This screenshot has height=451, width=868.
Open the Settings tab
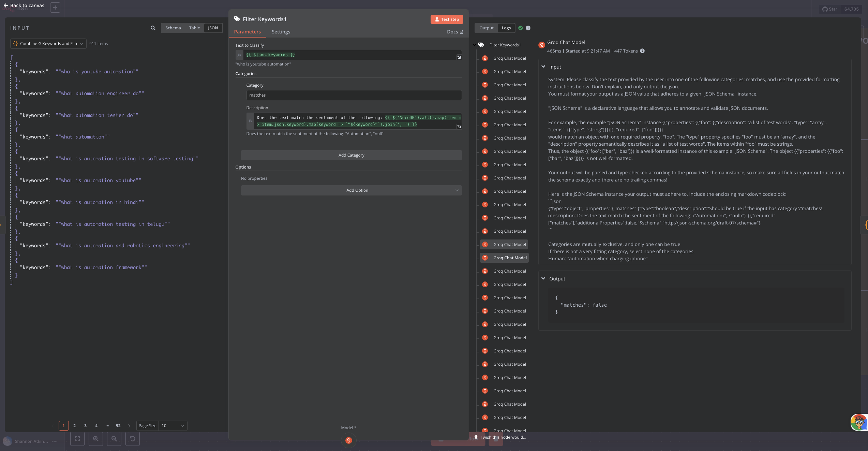pyautogui.click(x=281, y=32)
